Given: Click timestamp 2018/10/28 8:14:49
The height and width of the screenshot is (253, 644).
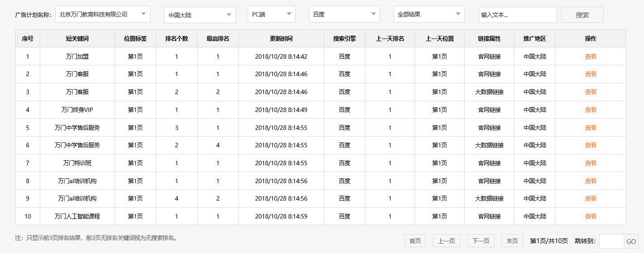Looking at the screenshot, I should coord(281,110).
